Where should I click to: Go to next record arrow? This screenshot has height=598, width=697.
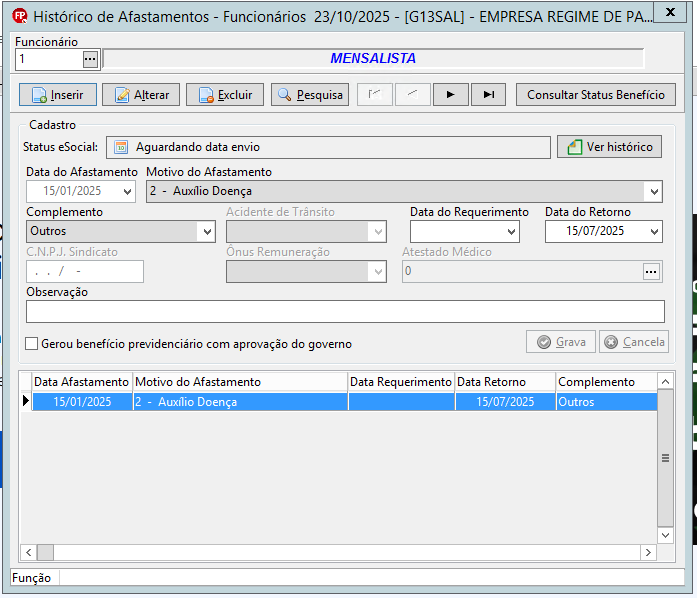[x=451, y=95]
